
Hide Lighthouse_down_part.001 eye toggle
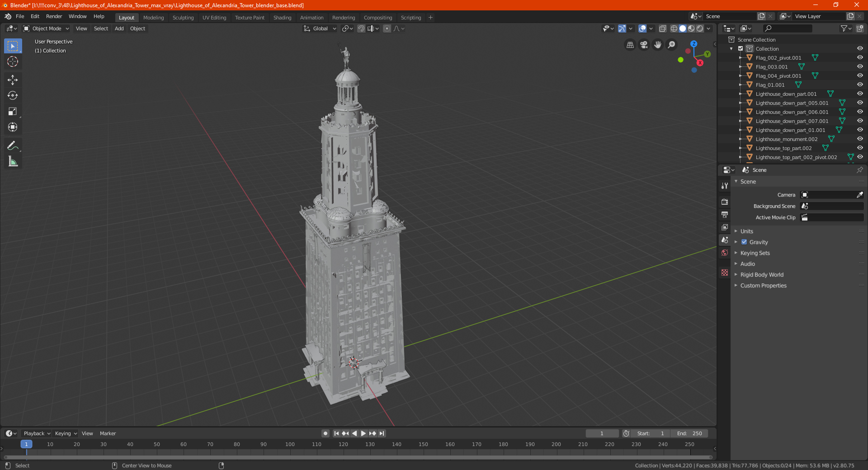pos(860,94)
